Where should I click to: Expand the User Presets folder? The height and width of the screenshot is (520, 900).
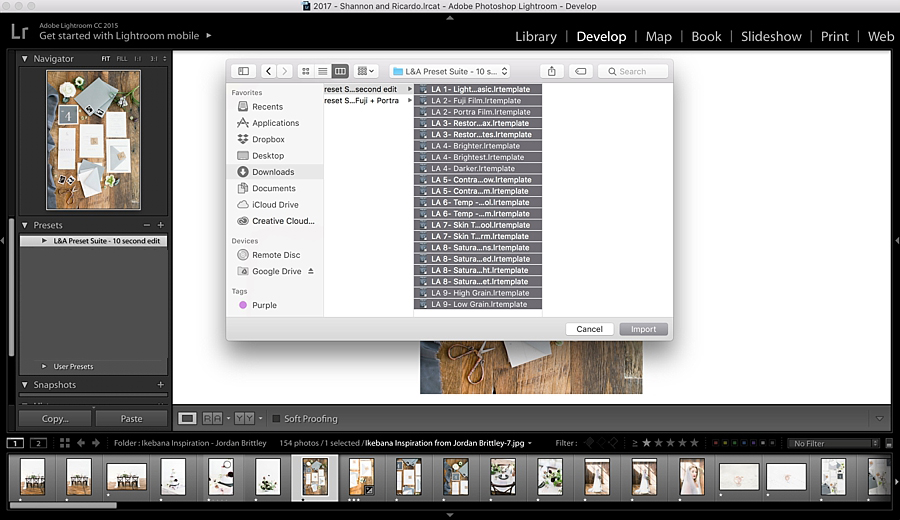[x=44, y=366]
